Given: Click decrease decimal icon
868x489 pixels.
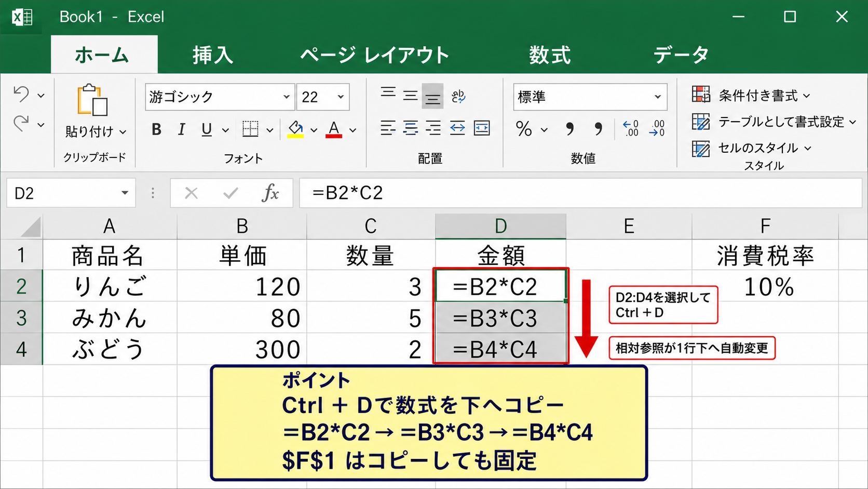Looking at the screenshot, I should click(x=657, y=128).
